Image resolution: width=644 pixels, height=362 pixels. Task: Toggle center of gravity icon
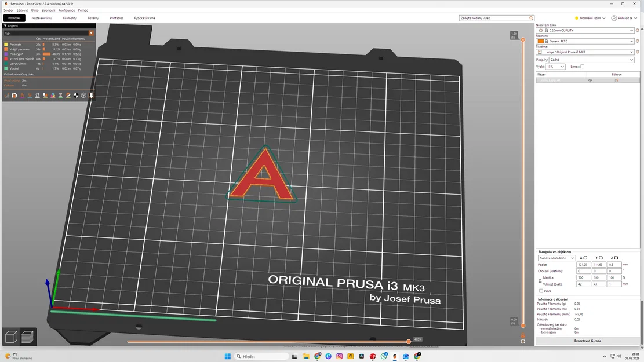click(76, 95)
